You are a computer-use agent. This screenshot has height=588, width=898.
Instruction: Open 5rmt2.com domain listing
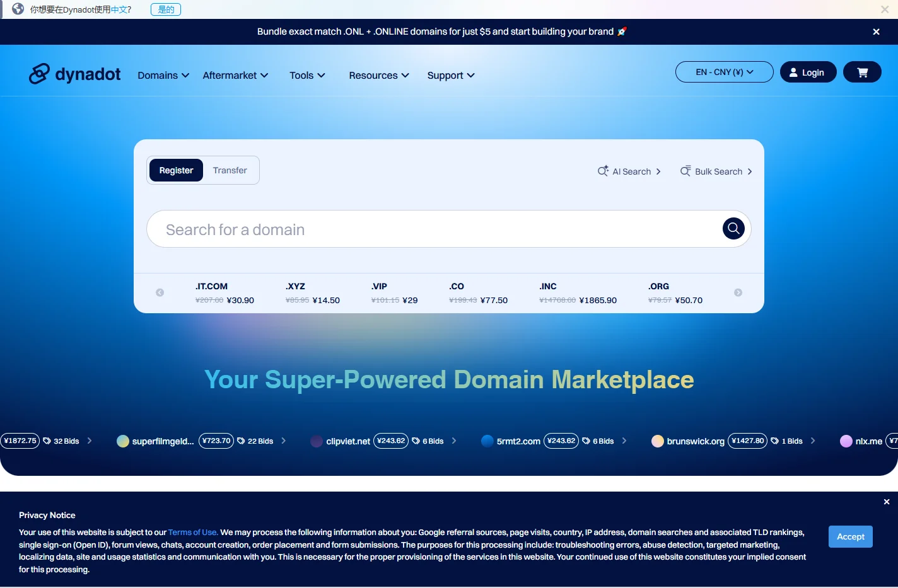[x=518, y=441]
